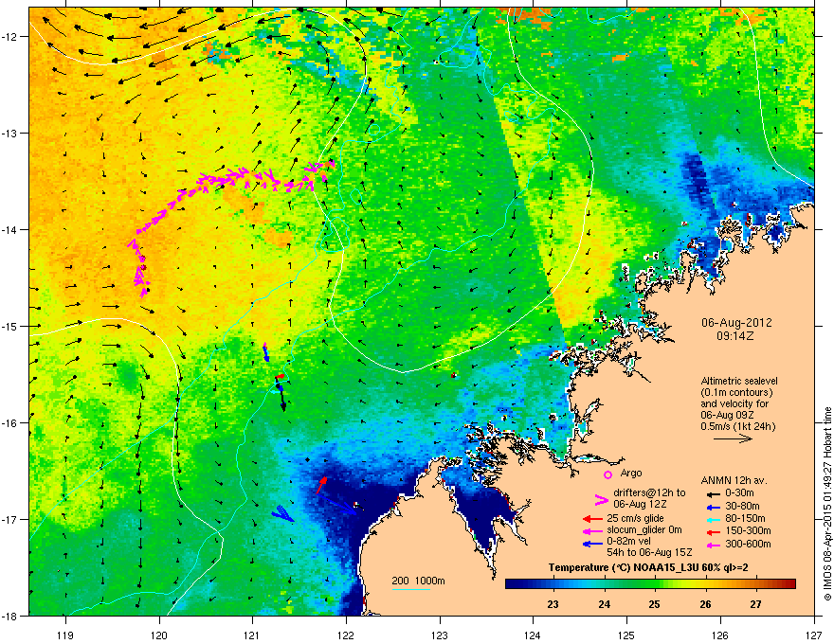Screen dimensions: 834x644
Task: Click the 54h to 06-Aug 15Z text
Action: click(649, 552)
